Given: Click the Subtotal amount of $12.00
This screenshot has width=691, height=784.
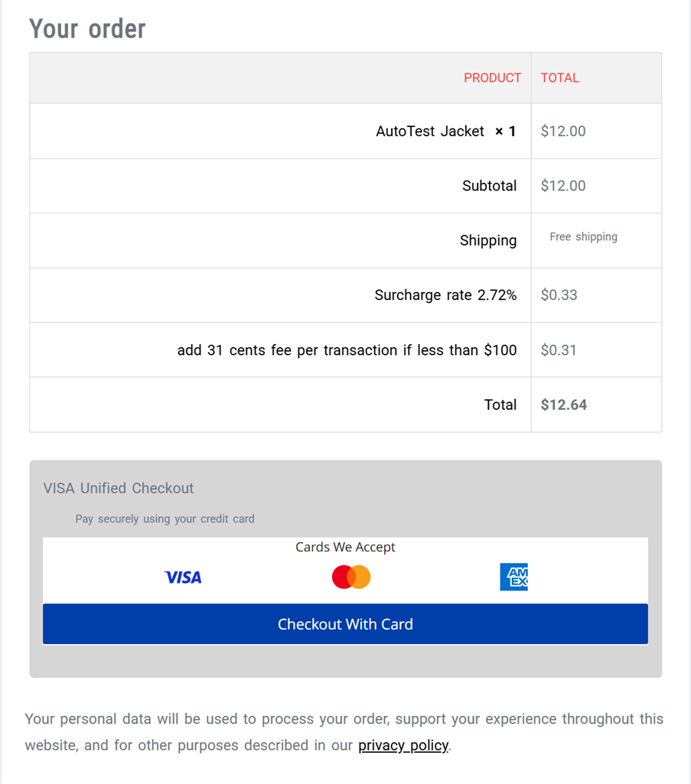Looking at the screenshot, I should [563, 185].
